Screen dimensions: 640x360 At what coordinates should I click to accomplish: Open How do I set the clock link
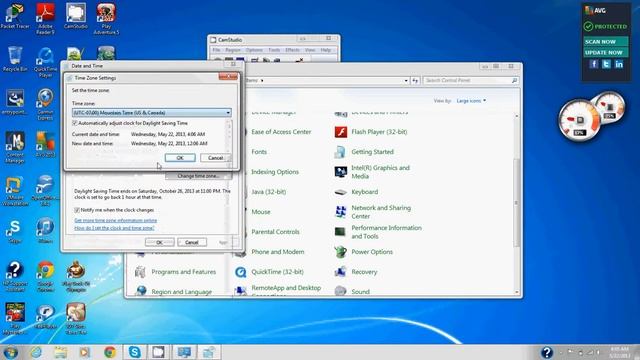[114, 228]
